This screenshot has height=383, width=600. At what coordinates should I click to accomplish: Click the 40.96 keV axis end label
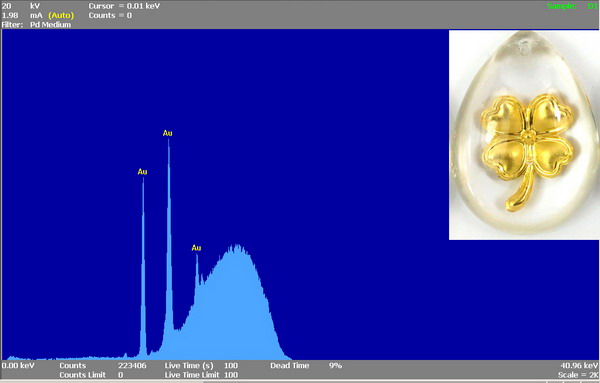pos(579,366)
